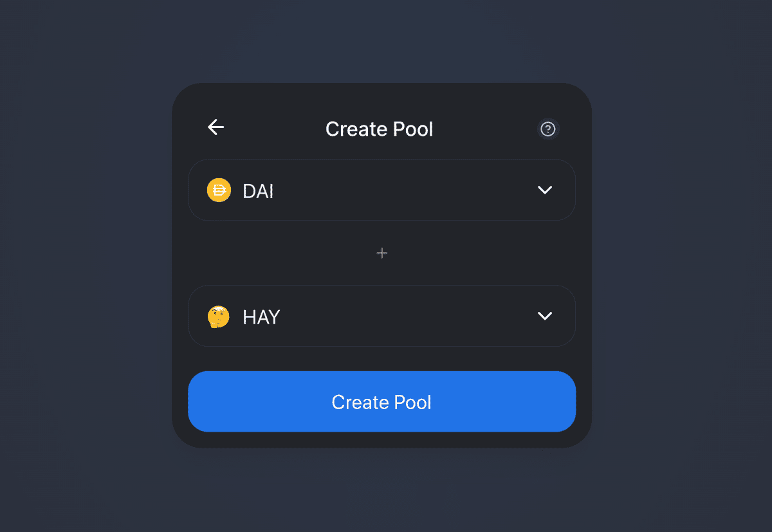Click blank space inside the HAY selector
Viewport: 772px width, 532px height.
(x=412, y=316)
